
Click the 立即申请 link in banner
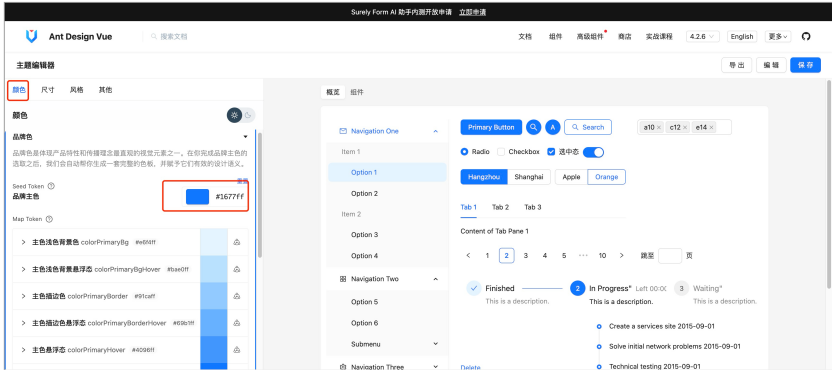(x=473, y=12)
